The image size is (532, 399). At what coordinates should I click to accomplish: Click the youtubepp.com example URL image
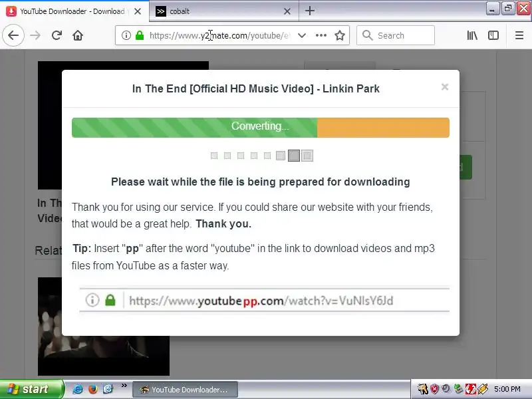click(264, 300)
